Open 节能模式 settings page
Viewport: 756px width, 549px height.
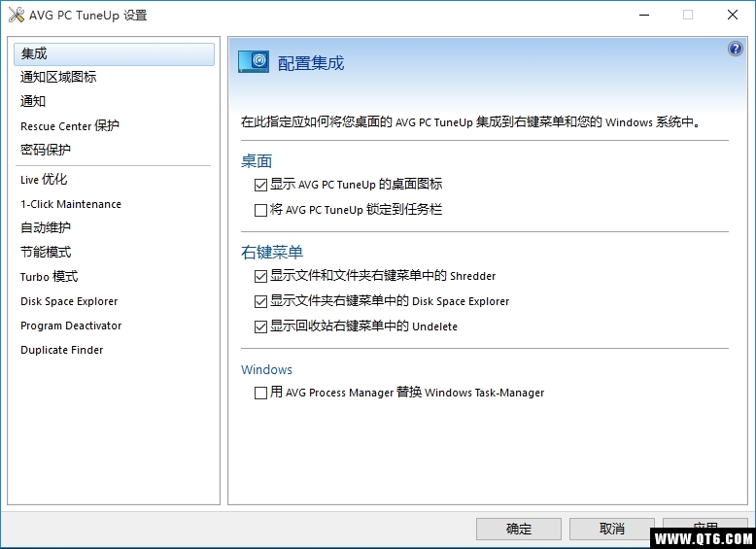coord(46,252)
